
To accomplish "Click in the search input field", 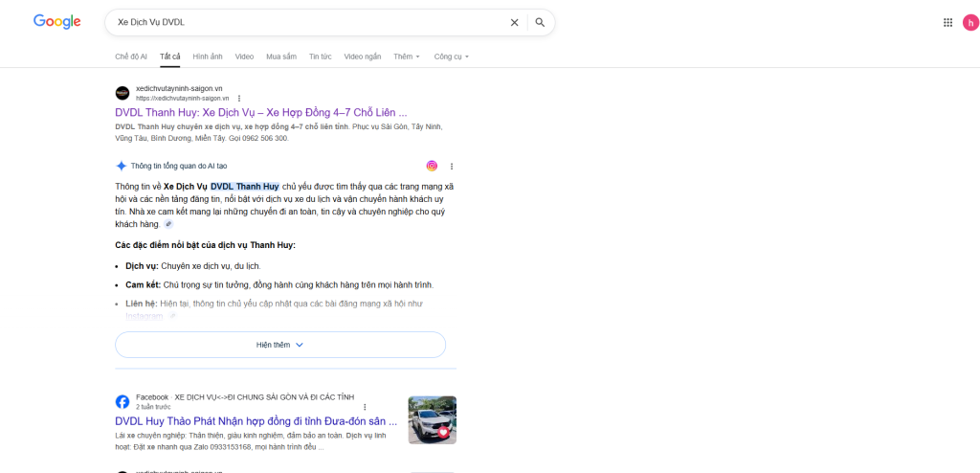I will (311, 23).
